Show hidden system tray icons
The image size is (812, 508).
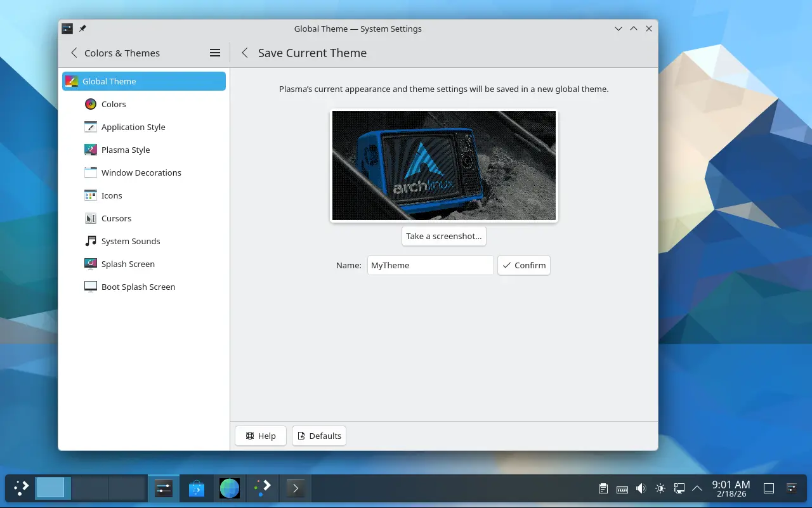(697, 488)
